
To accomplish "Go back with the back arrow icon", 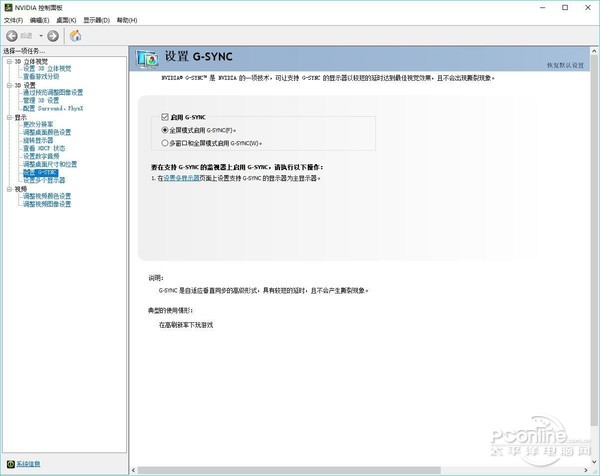I will pyautogui.click(x=12, y=36).
